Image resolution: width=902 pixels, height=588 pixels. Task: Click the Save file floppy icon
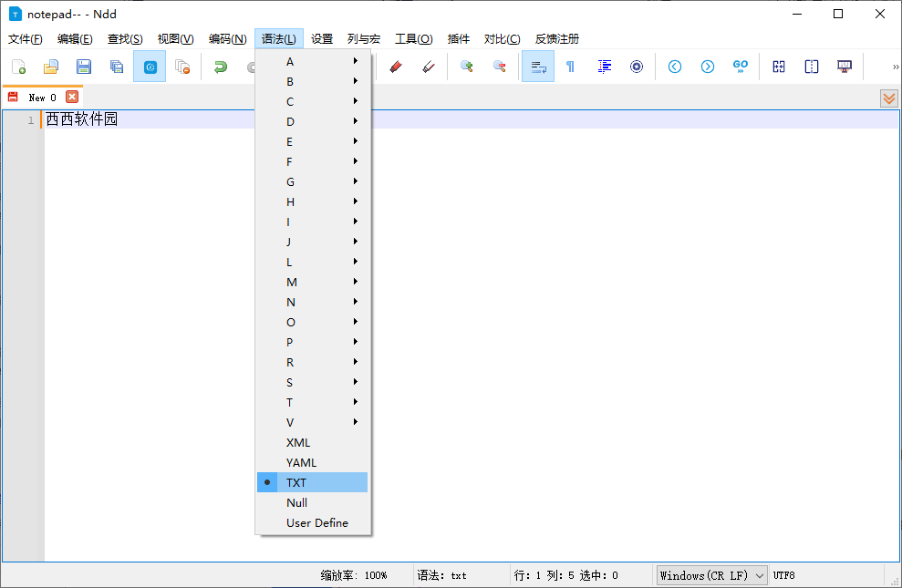point(84,67)
